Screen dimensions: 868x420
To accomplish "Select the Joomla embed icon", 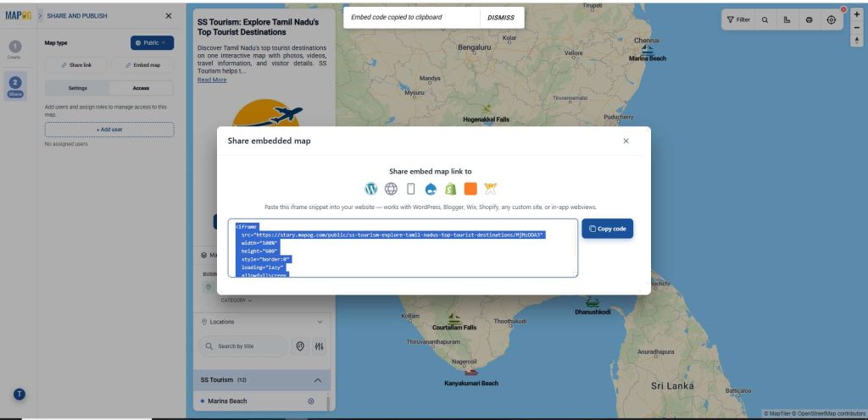I will [x=491, y=189].
